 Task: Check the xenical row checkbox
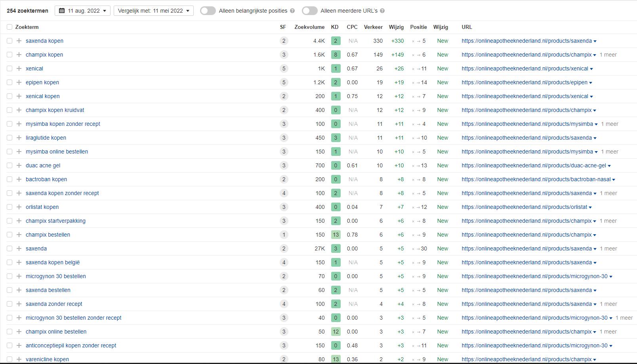[x=10, y=68]
